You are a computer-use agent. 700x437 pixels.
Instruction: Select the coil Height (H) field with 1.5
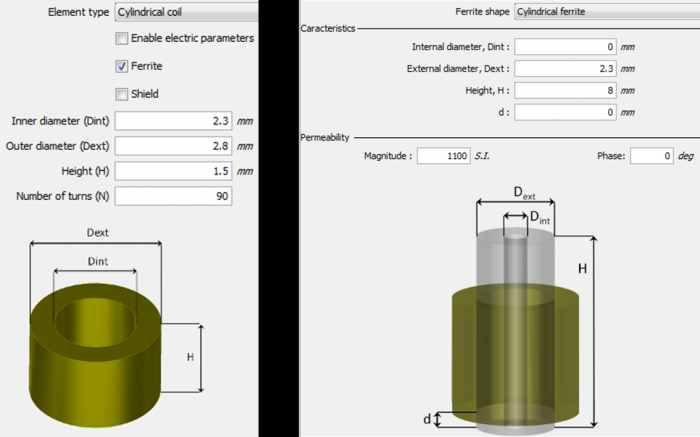173,171
